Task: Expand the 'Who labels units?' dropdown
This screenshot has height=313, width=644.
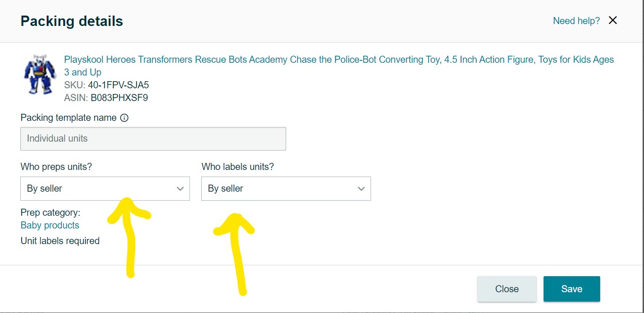Action: [x=286, y=188]
